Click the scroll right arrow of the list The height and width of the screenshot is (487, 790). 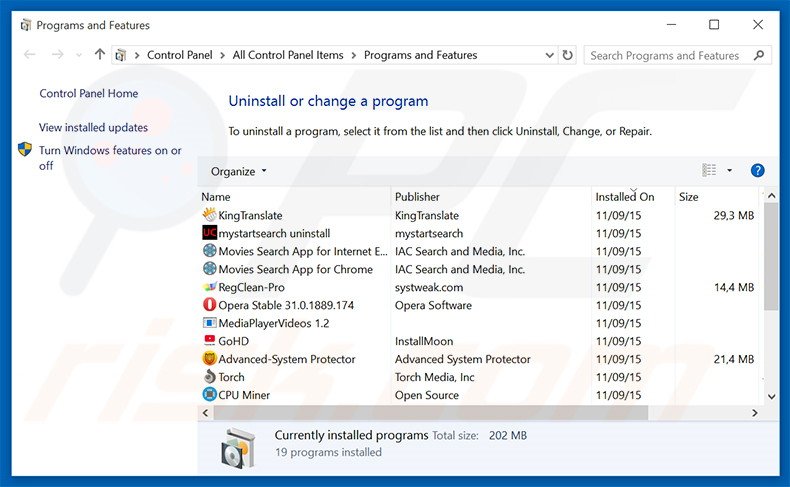pos(754,412)
